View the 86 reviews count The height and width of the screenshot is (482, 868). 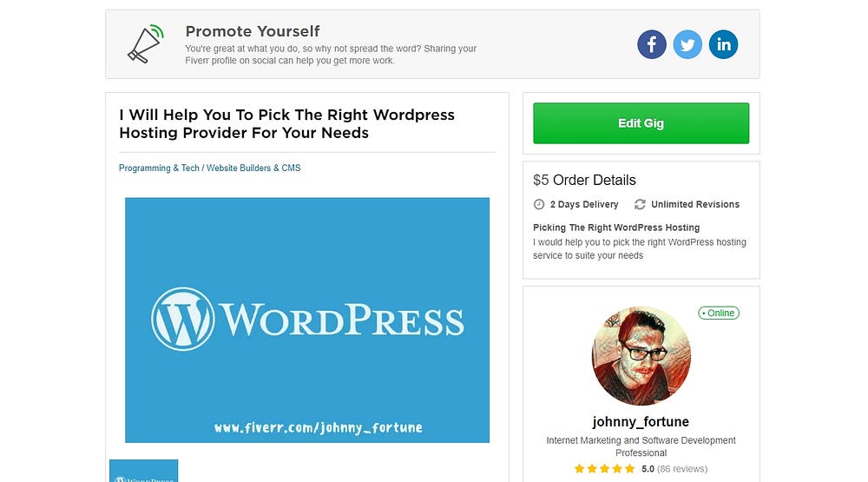682,469
